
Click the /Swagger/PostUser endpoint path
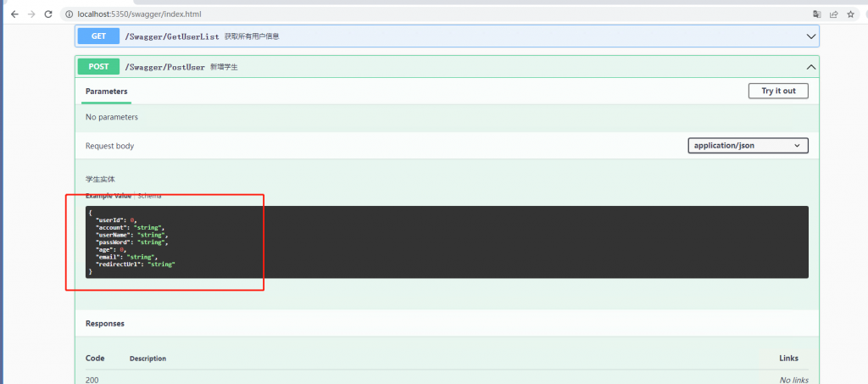click(x=165, y=67)
